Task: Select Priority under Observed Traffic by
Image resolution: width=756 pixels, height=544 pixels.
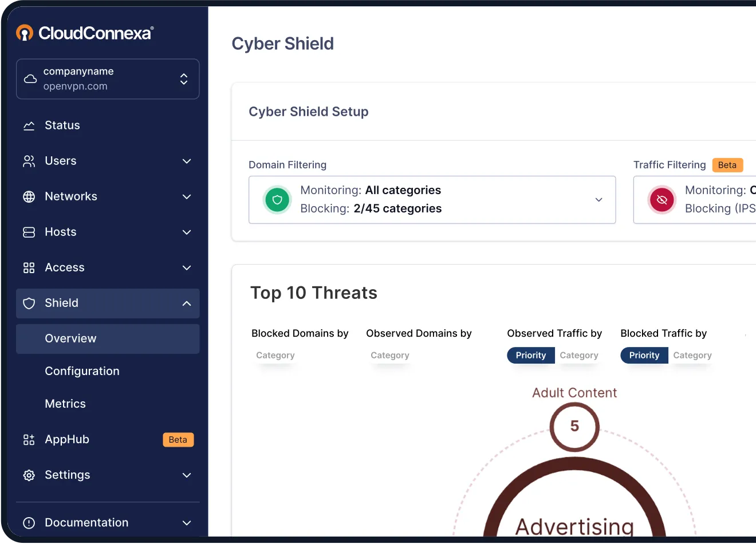Action: 531,356
